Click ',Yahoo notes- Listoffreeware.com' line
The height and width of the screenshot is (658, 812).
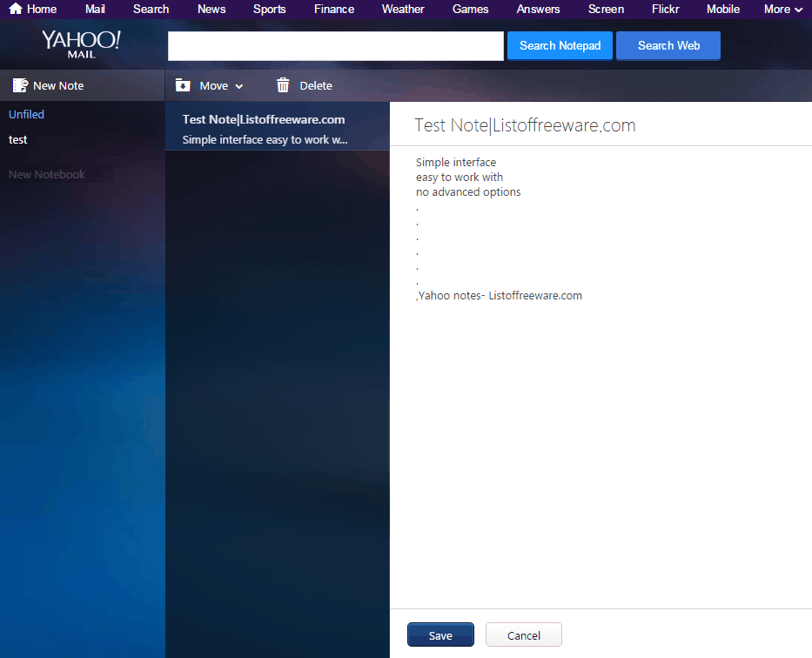(x=499, y=296)
